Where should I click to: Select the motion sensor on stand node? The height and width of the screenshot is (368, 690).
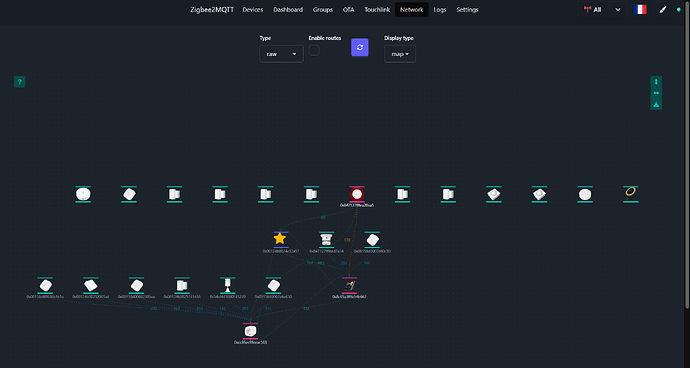pyautogui.click(x=228, y=285)
